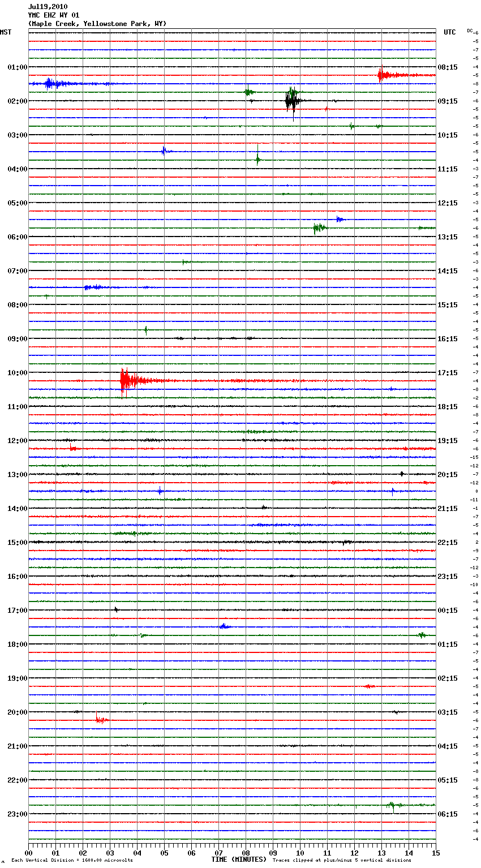Click the 00:15 UTC time label
This screenshot has width=481, height=868.
[448, 610]
